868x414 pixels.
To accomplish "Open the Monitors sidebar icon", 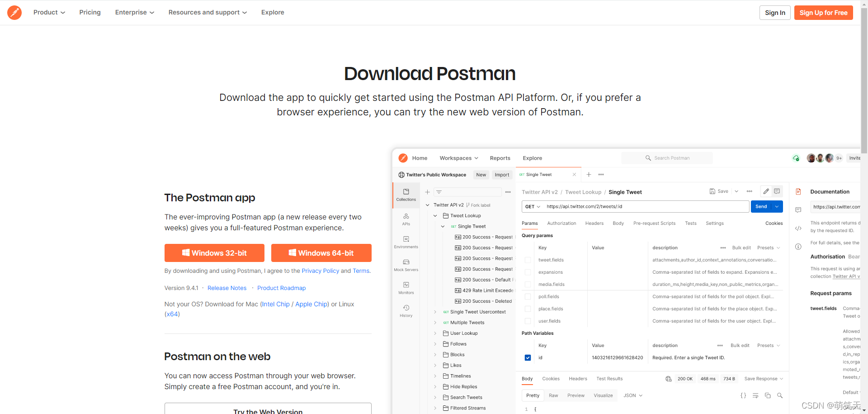I will 406,288.
